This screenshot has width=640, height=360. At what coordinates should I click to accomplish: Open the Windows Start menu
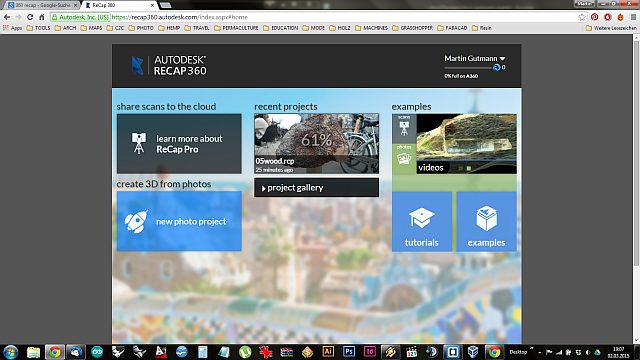(11, 352)
